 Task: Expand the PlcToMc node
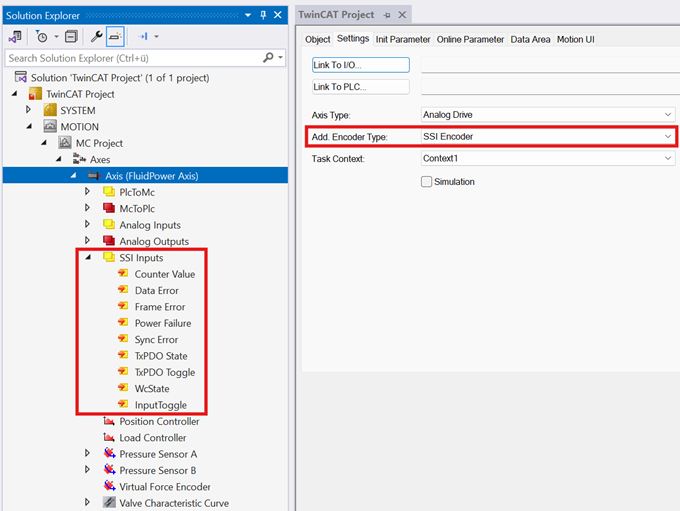click(87, 192)
